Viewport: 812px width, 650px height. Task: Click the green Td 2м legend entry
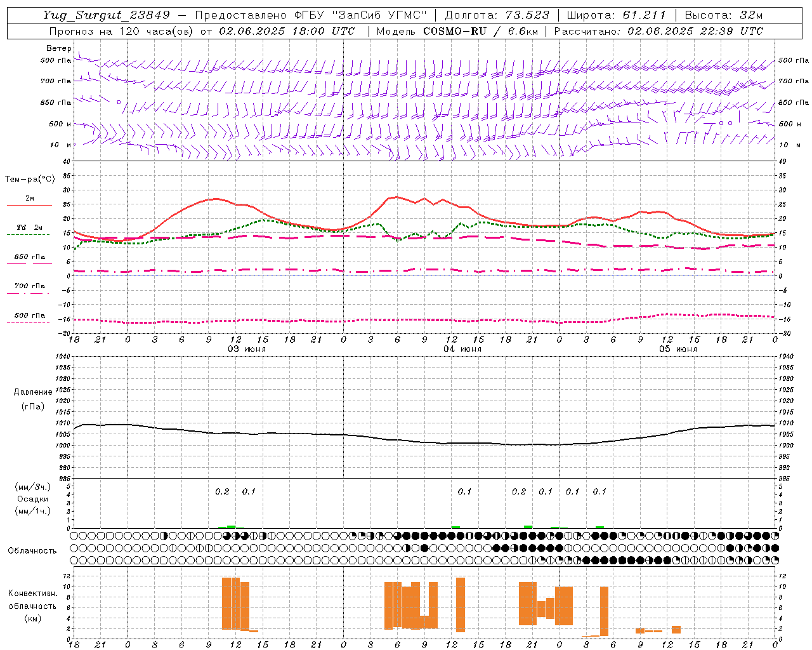29,230
